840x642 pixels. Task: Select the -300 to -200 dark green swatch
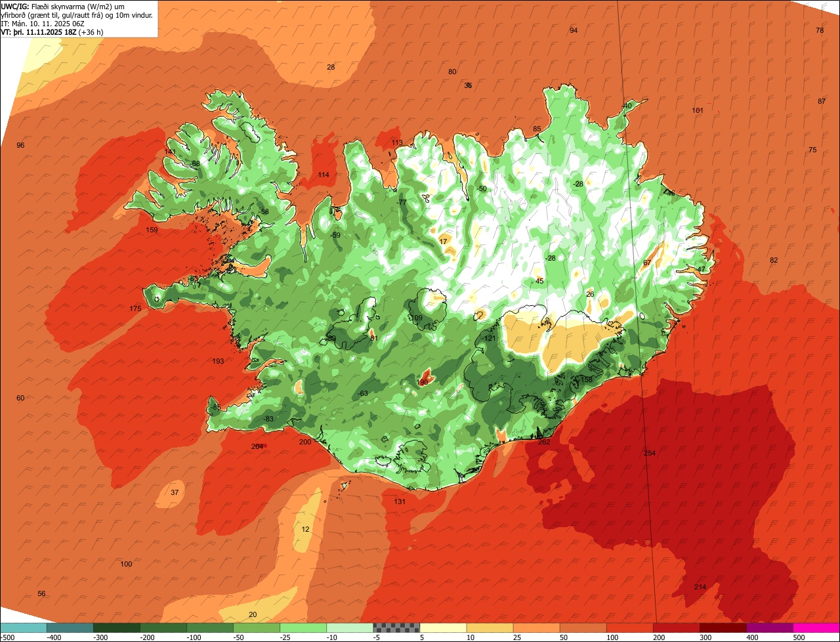click(x=117, y=627)
